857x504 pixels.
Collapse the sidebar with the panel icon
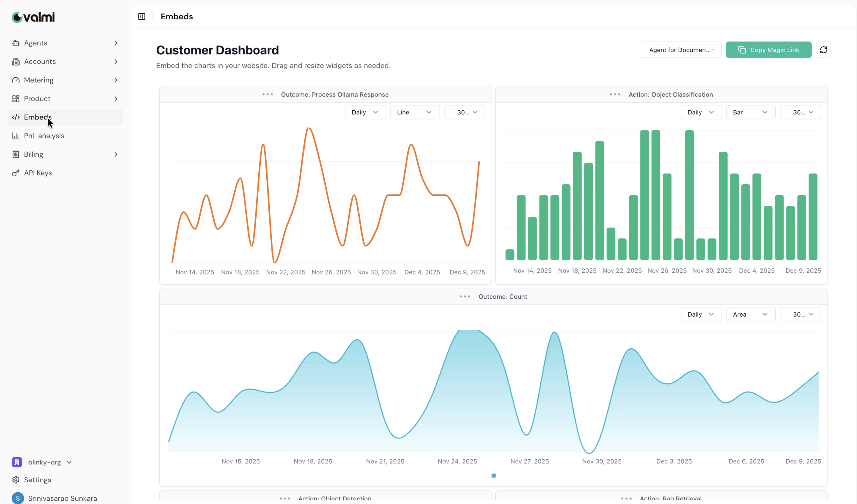(141, 16)
